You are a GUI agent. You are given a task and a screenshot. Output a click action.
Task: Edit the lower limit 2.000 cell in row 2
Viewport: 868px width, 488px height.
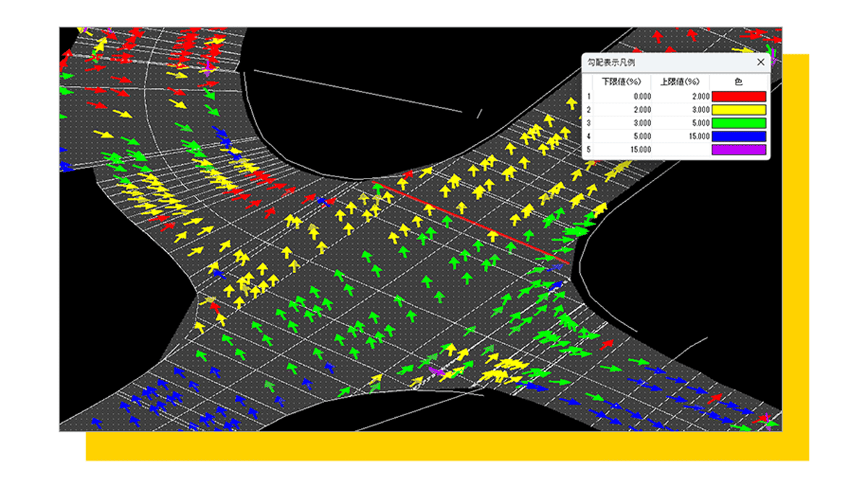(622, 110)
